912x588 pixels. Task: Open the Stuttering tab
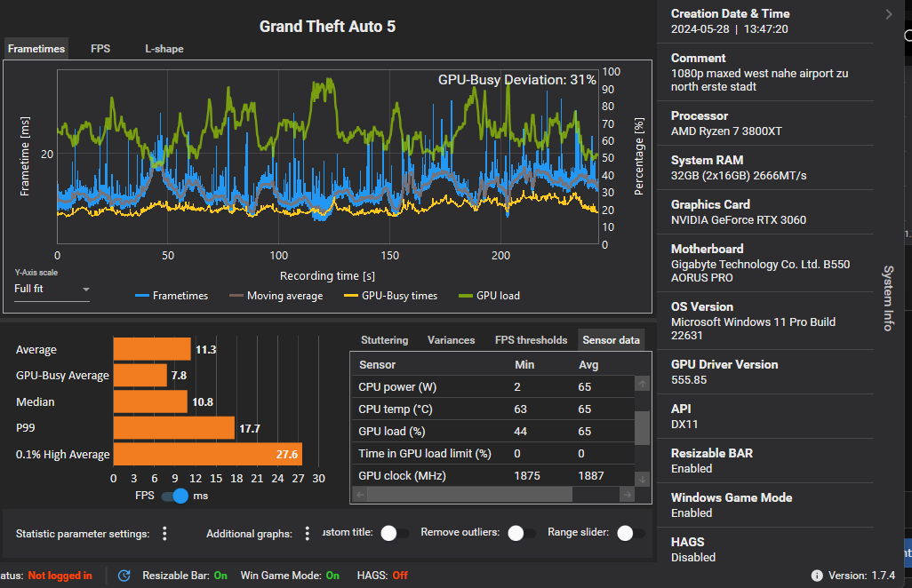(x=385, y=340)
